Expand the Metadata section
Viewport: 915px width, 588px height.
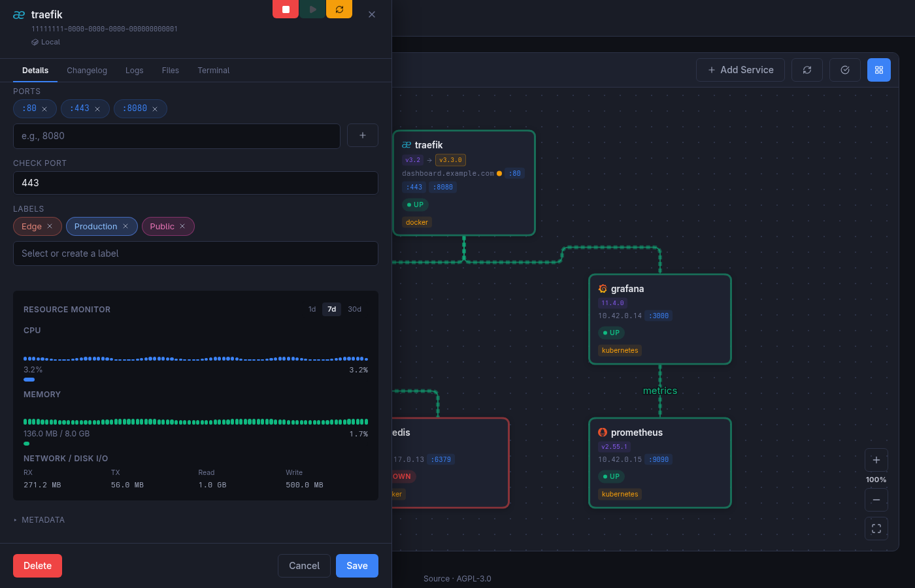39,520
